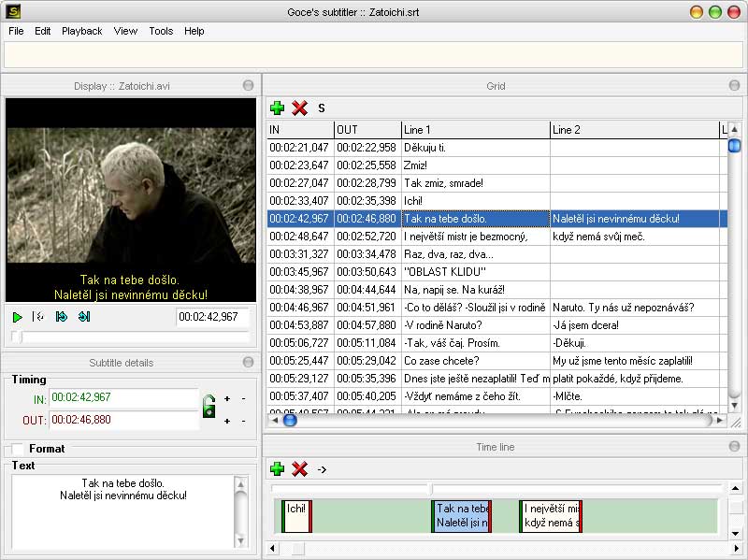Collapse the Display panel with its round button

[x=248, y=85]
